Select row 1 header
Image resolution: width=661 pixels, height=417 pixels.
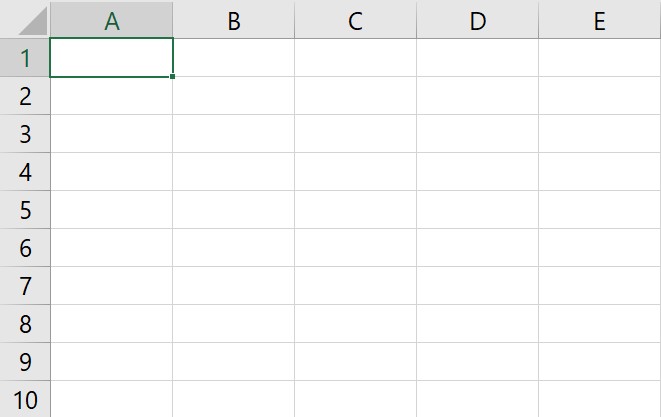pos(25,58)
